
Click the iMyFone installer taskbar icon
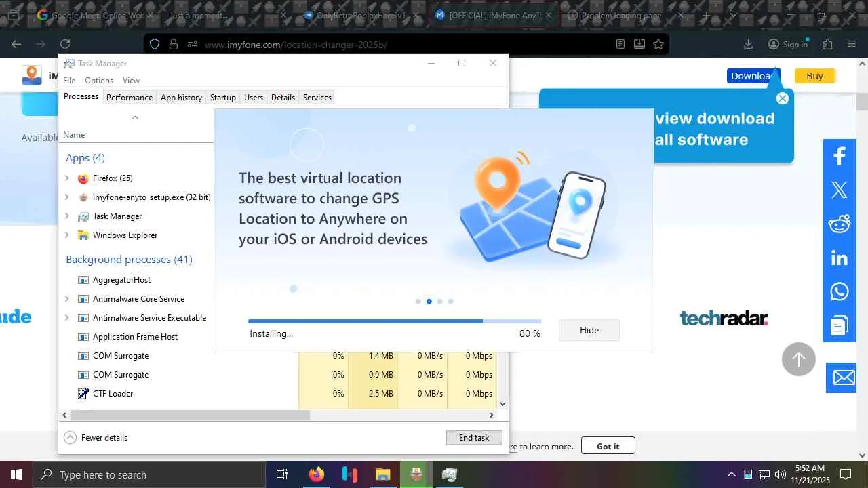(416, 474)
